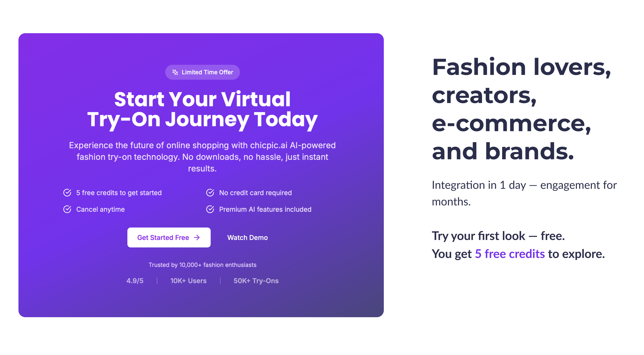Image resolution: width=644 pixels, height=355 pixels.
Task: Select the Limited Time Offer badge
Action: pos(202,72)
